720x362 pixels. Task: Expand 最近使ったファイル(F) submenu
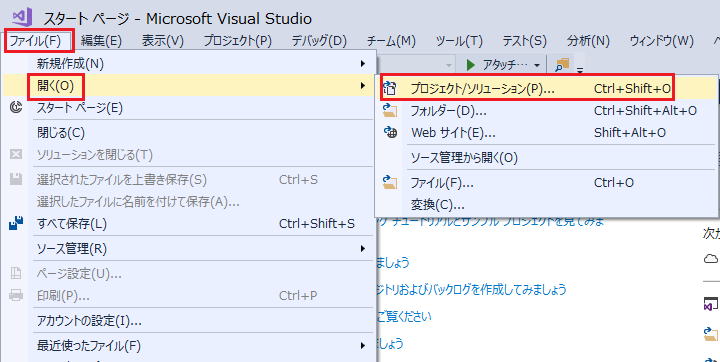pos(189,345)
